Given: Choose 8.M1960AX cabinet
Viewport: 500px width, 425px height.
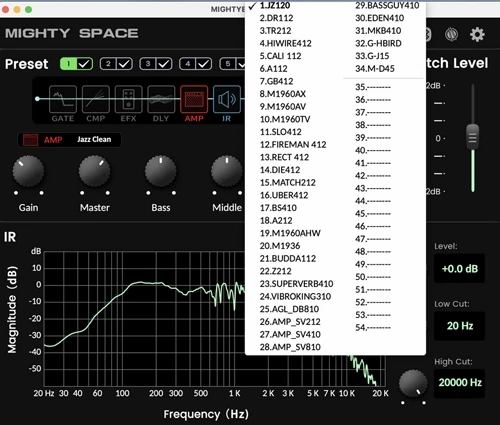Looking at the screenshot, I should click(283, 94).
